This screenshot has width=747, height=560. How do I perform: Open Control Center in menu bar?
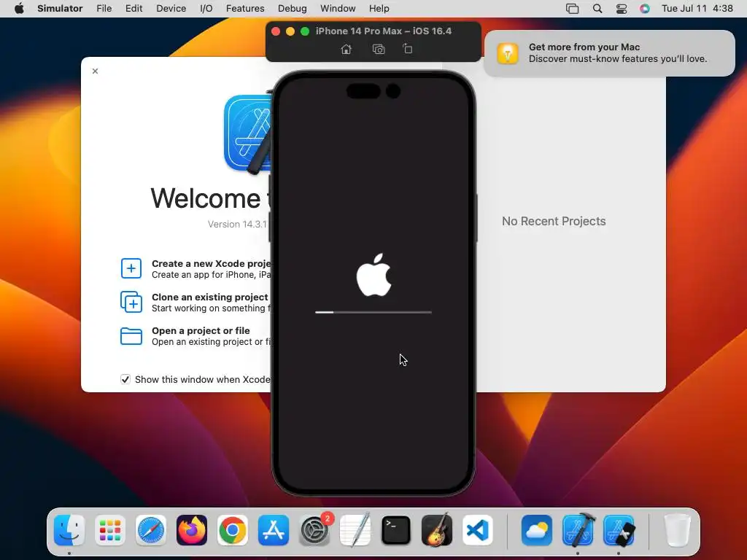pos(622,9)
